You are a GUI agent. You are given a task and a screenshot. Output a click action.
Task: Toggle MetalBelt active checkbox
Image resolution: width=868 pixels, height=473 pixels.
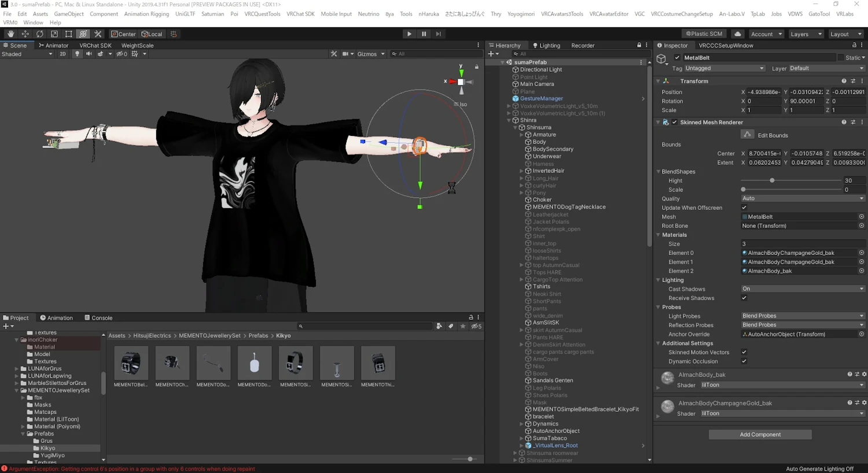point(677,58)
